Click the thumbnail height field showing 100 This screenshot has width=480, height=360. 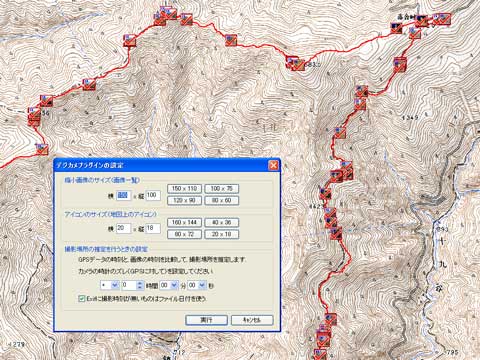click(153, 196)
